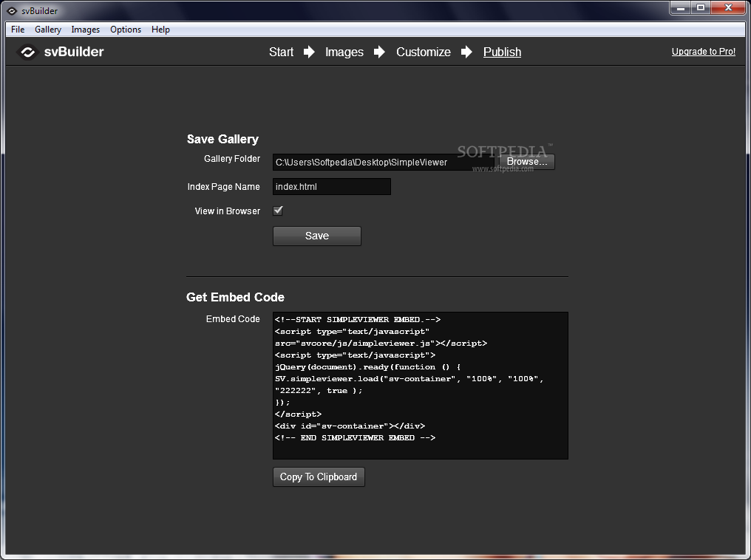Minimize the svBuilder window
This screenshot has height=560, width=751.
click(x=680, y=7)
